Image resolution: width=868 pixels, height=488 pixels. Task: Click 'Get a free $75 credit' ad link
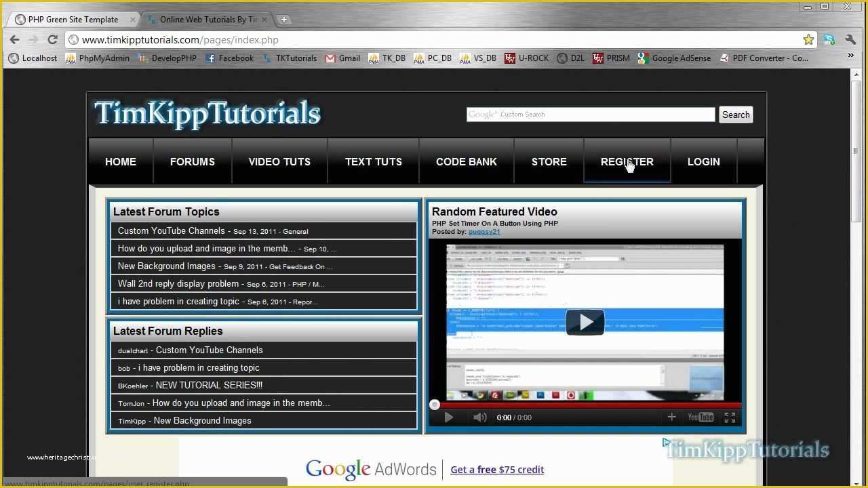[x=497, y=470]
